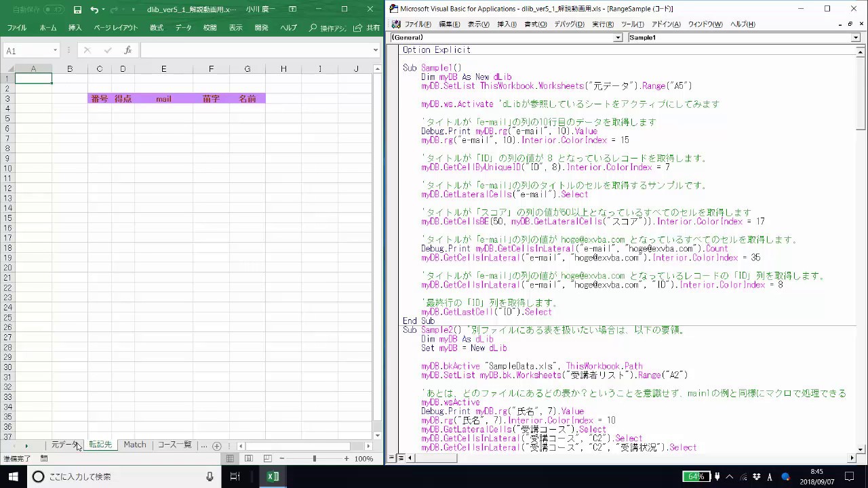
Task: Select the Normal view icon in status bar
Action: [231, 458]
